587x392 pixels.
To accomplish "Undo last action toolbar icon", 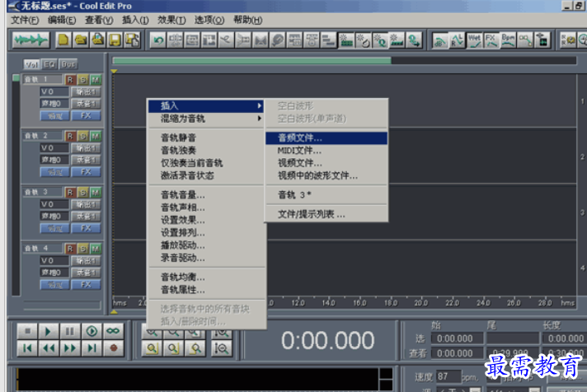I will 158,40.
